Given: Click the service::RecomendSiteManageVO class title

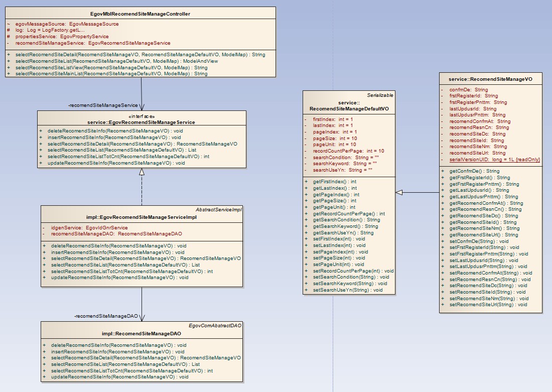Looking at the screenshot, I should (x=490, y=79).
